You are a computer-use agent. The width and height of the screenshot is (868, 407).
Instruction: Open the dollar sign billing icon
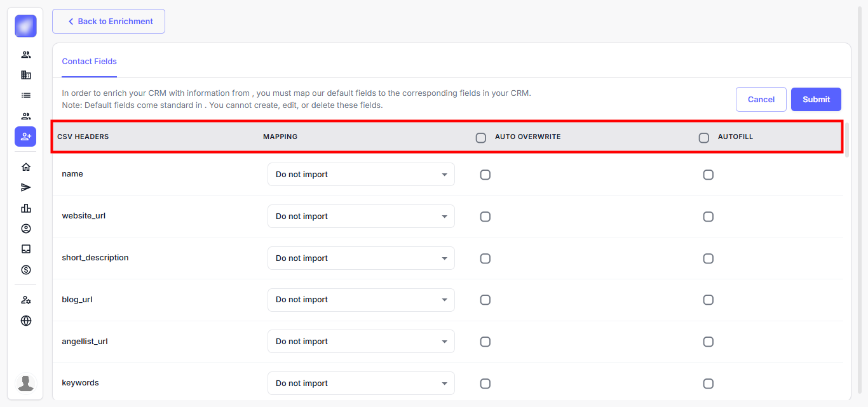[x=26, y=270]
